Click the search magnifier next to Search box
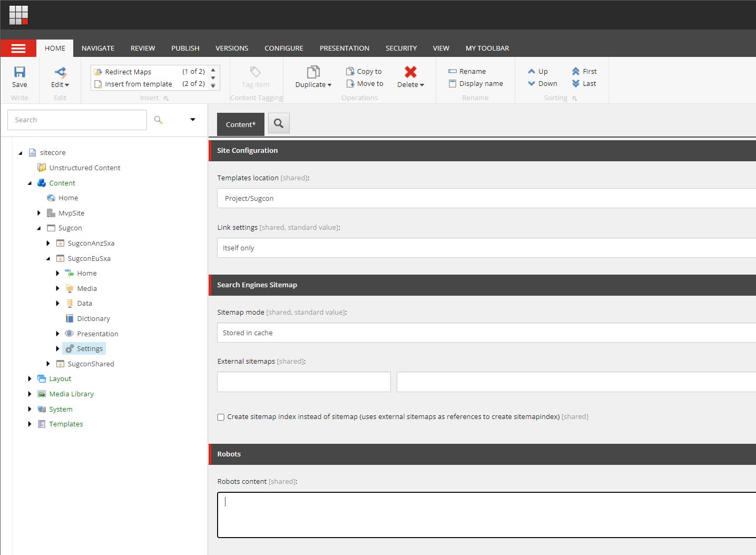The image size is (756, 555). click(158, 120)
